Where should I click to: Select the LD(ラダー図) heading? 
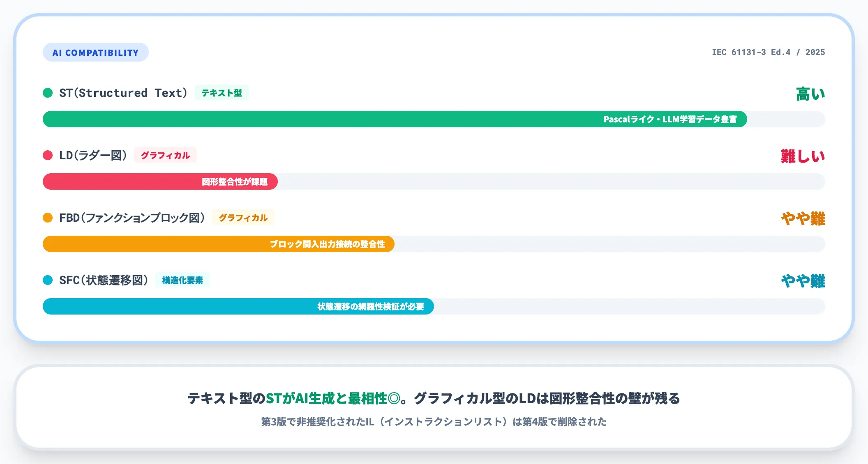tap(93, 155)
